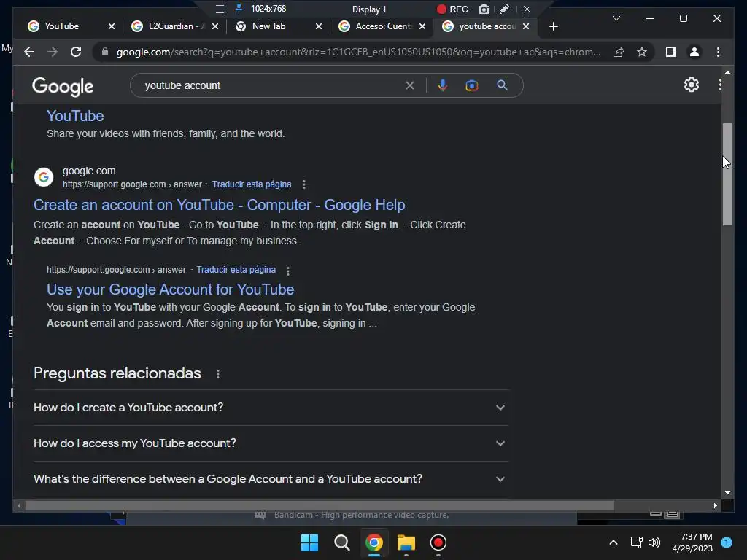The image size is (747, 560).
Task: Click the address bar URL
Action: coord(358,52)
